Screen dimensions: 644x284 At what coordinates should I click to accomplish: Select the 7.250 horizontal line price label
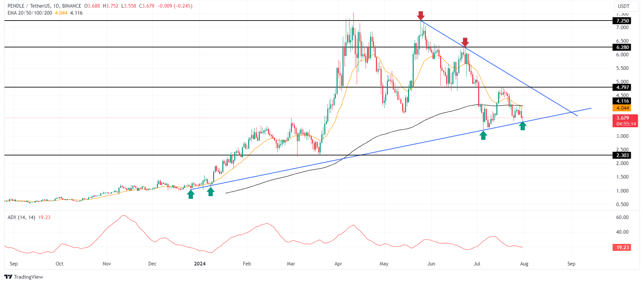(x=622, y=21)
